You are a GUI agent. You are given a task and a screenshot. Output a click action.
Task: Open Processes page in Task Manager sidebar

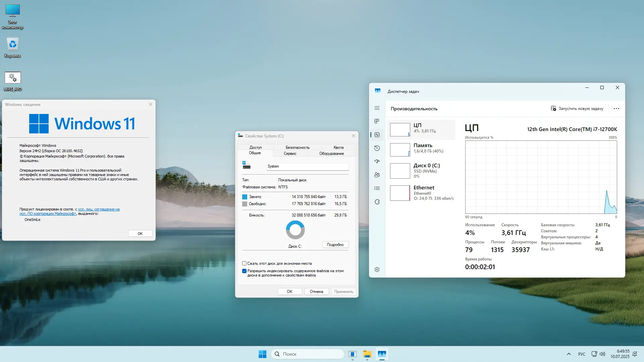point(377,121)
